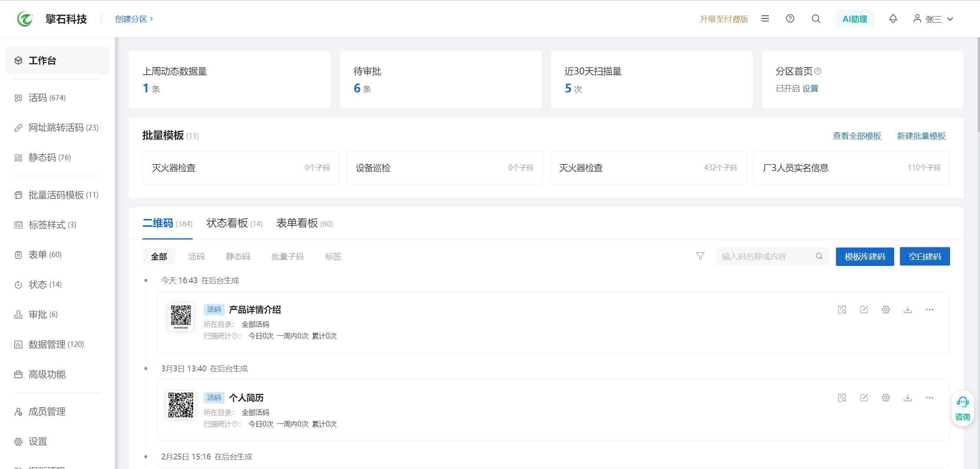Download the 产品详情介绍 QR code
The width and height of the screenshot is (980, 469).
pos(908,310)
